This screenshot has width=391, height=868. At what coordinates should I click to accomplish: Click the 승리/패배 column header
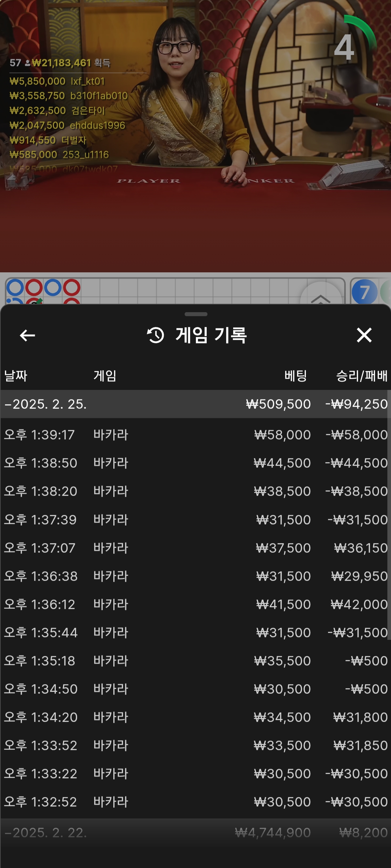pos(361,376)
